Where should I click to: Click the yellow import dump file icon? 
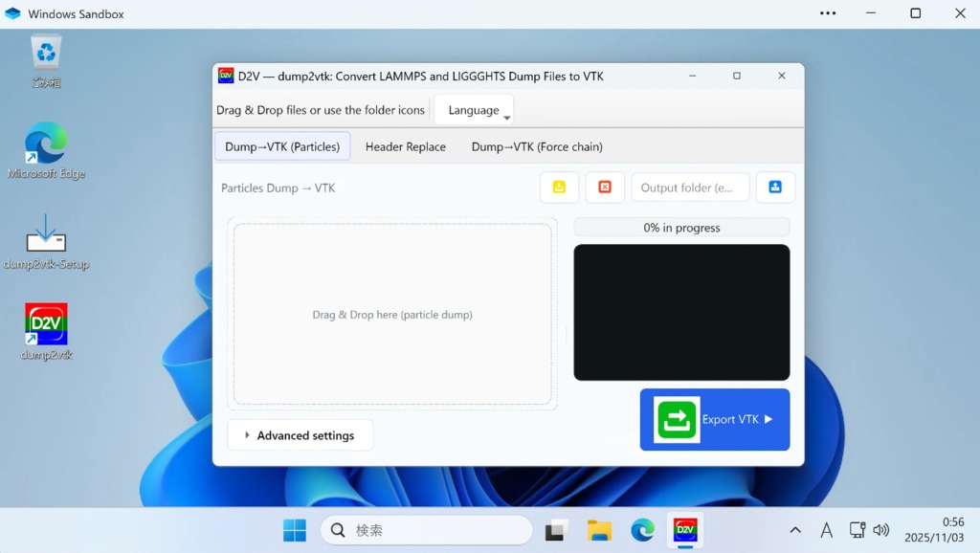point(559,187)
